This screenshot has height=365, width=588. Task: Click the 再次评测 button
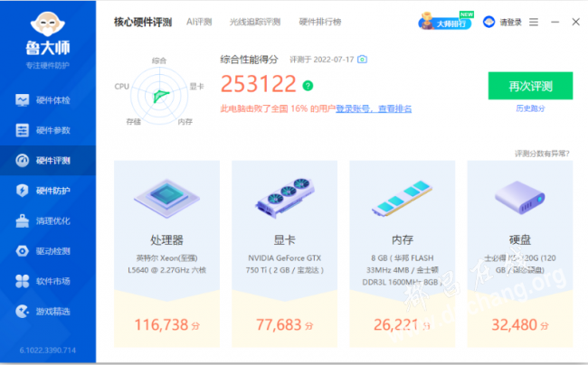click(530, 86)
